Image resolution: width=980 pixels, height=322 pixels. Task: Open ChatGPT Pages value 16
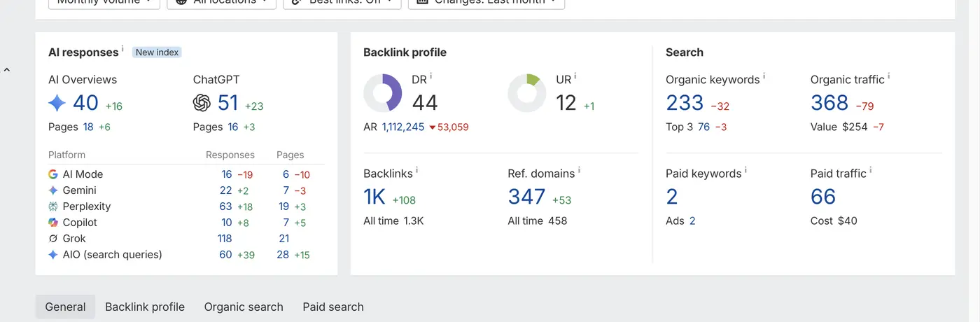point(233,127)
